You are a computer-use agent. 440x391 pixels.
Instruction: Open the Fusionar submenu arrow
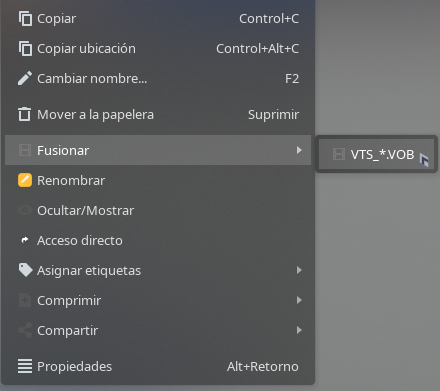click(299, 150)
